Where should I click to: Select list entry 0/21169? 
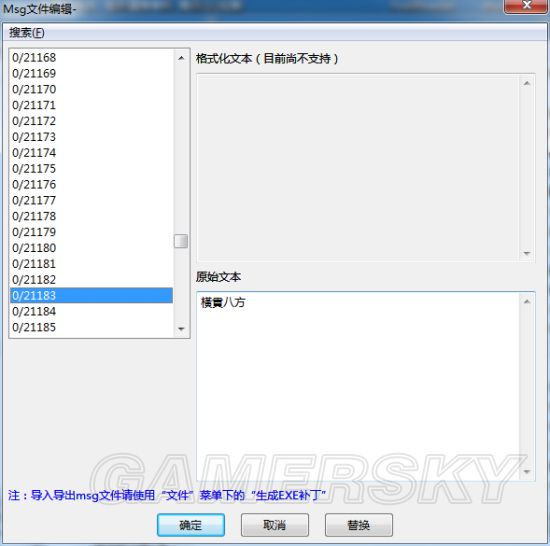coord(91,73)
